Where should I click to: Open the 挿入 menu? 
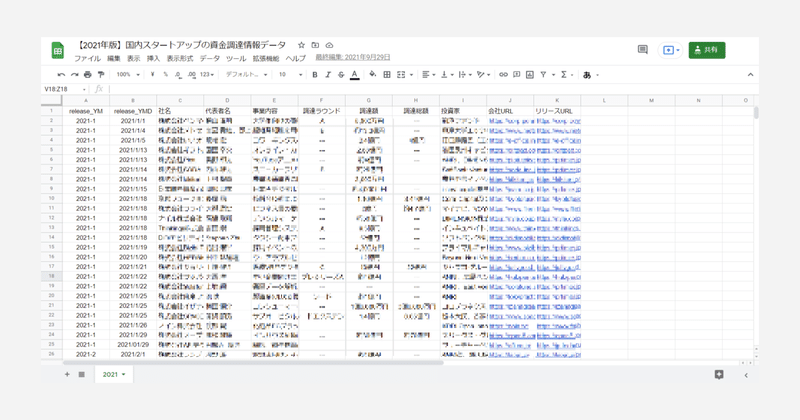(x=153, y=58)
